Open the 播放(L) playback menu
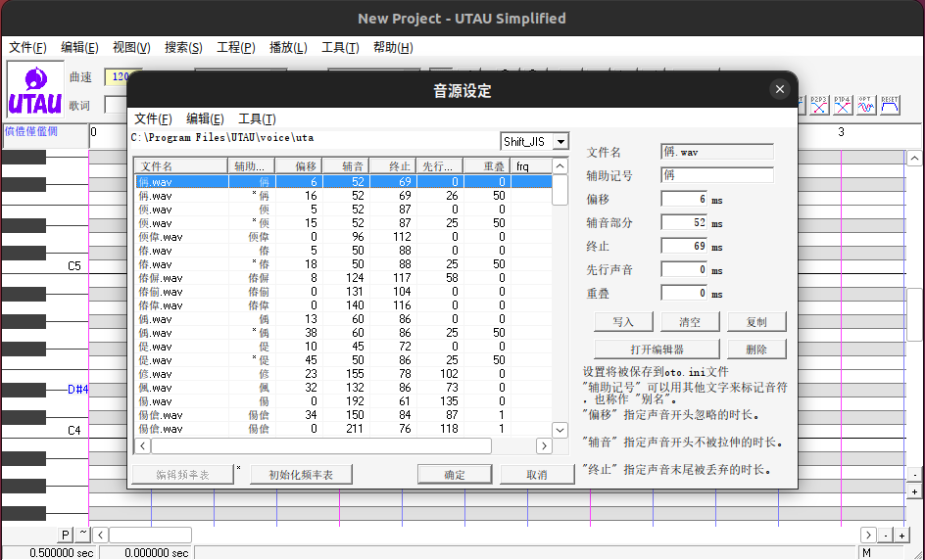Image resolution: width=925 pixels, height=560 pixels. pyautogui.click(x=287, y=47)
